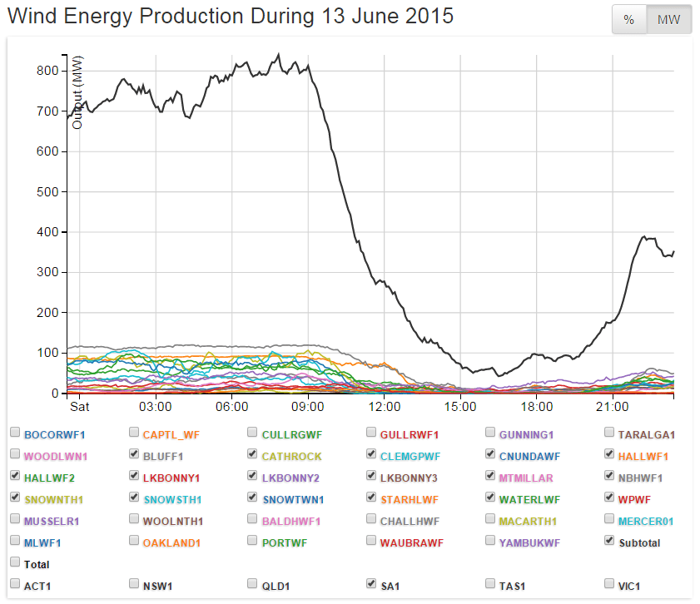The image size is (700, 604).
Task: Check the WAUBRAWF box
Action: [x=371, y=541]
